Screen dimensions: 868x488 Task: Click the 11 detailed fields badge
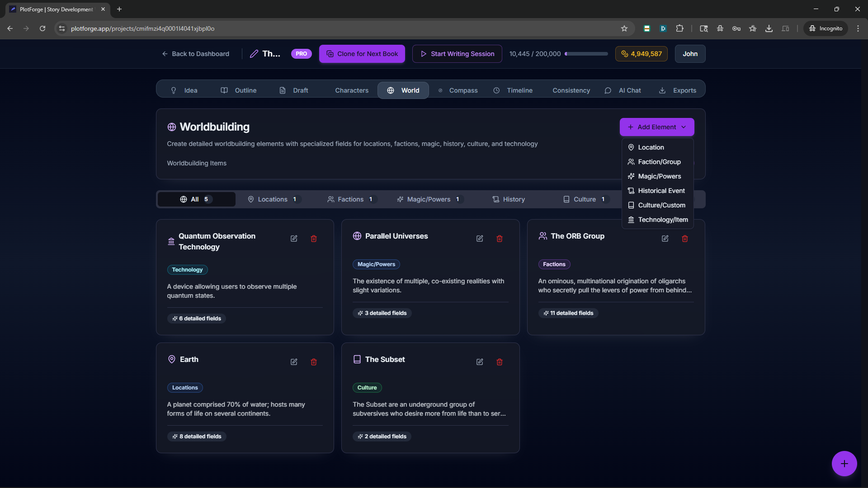click(x=568, y=313)
